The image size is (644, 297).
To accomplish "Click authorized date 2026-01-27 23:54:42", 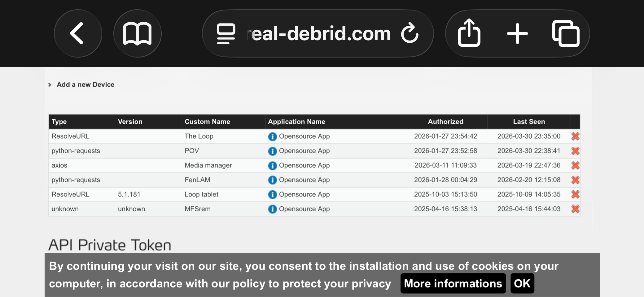I will [x=445, y=136].
